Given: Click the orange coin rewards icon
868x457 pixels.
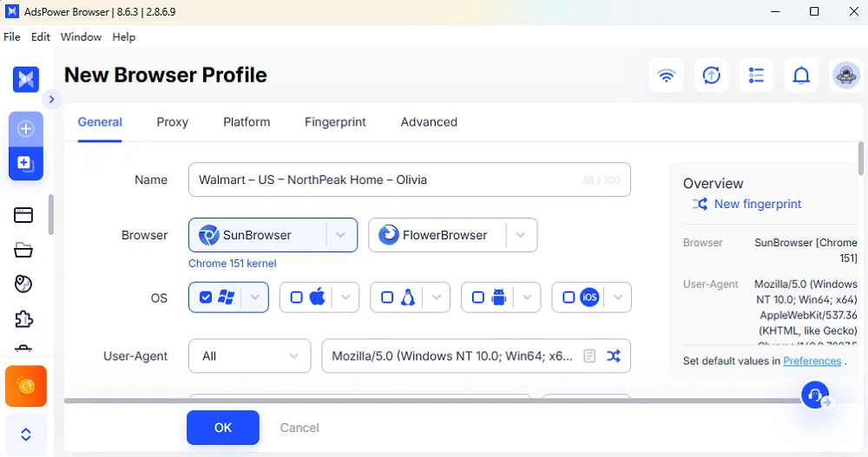Looking at the screenshot, I should click(x=26, y=386).
